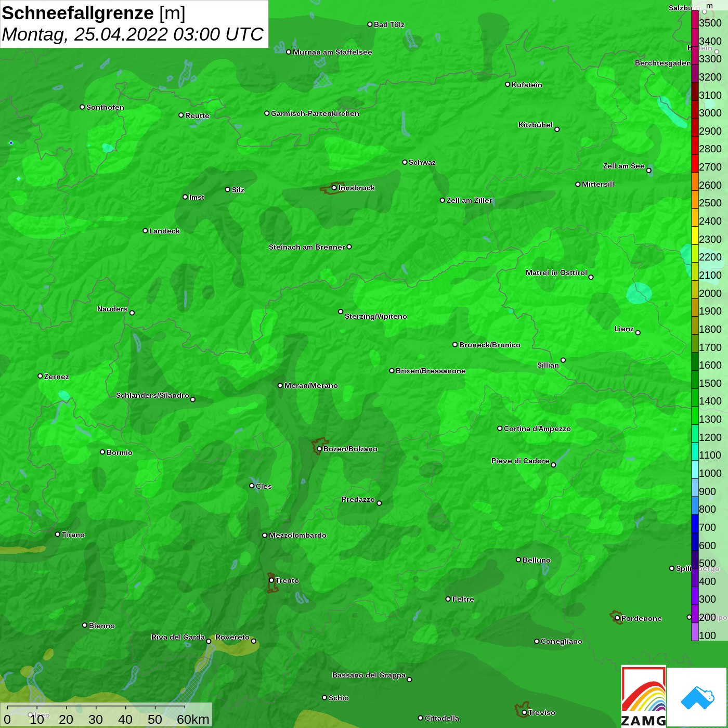This screenshot has width=728, height=728.
Task: Click the "Riva del Garda" label
Action: 178,637
